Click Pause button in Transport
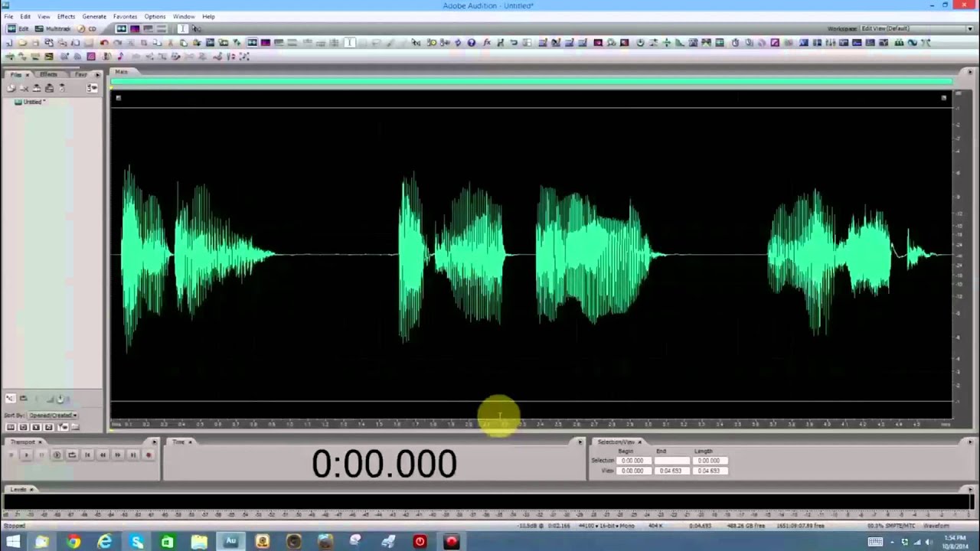The width and height of the screenshot is (980, 551). pyautogui.click(x=41, y=455)
